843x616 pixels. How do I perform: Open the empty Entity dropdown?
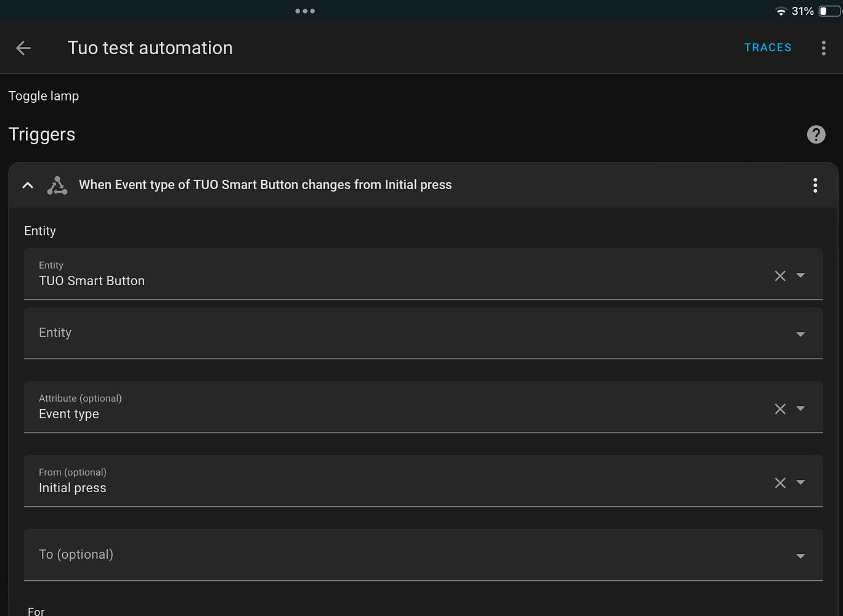pos(800,333)
